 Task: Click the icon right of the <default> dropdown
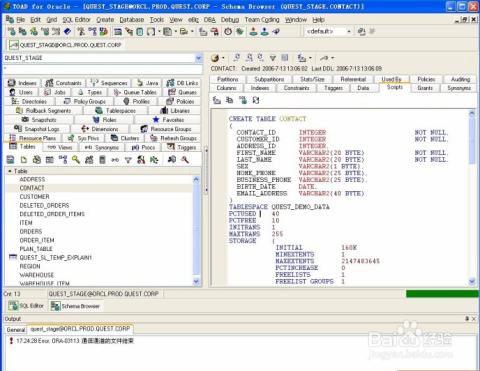point(361,32)
